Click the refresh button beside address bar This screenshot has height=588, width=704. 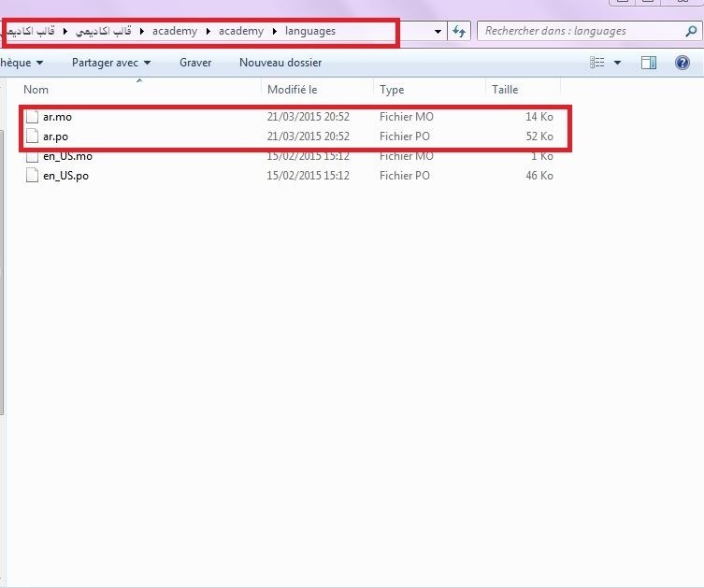point(459,31)
